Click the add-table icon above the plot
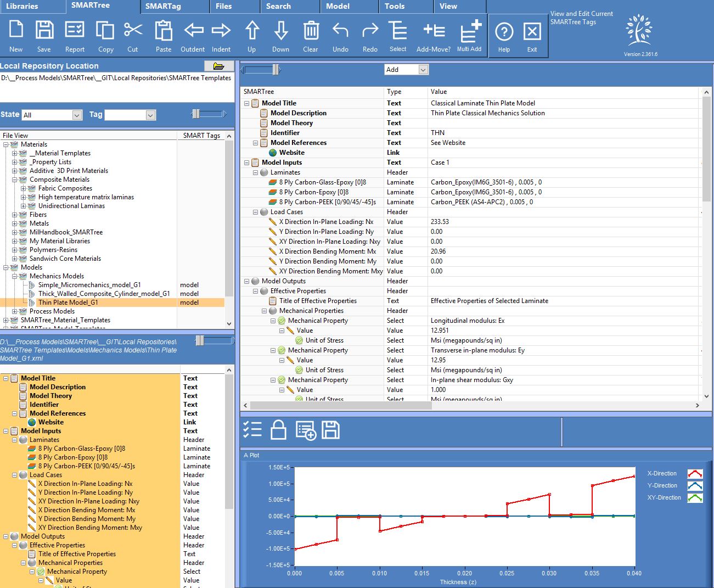This screenshot has width=714, height=588. pyautogui.click(x=306, y=430)
